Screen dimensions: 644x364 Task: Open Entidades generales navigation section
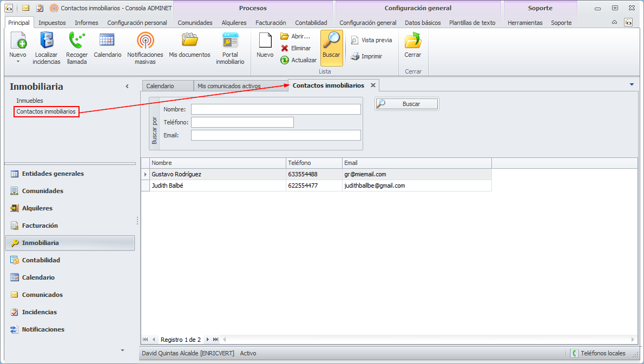(x=70, y=174)
